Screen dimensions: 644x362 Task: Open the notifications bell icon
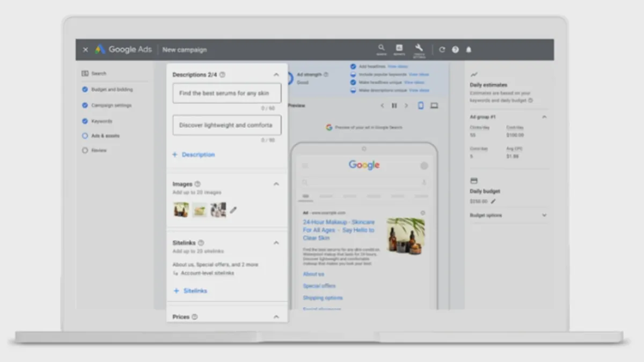[469, 49]
